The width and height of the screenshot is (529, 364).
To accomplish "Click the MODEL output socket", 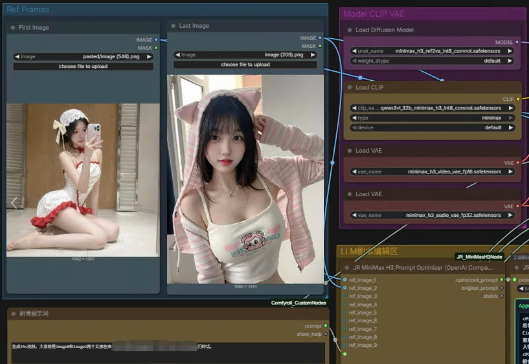I will [517, 42].
